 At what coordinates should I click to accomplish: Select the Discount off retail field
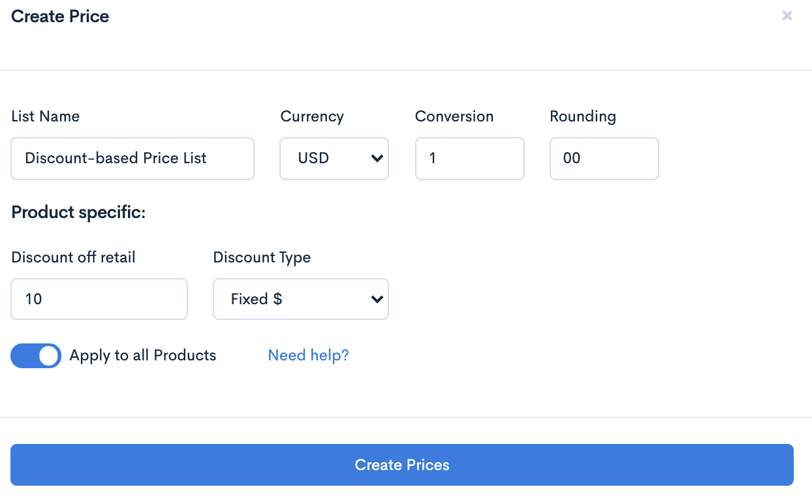[99, 299]
